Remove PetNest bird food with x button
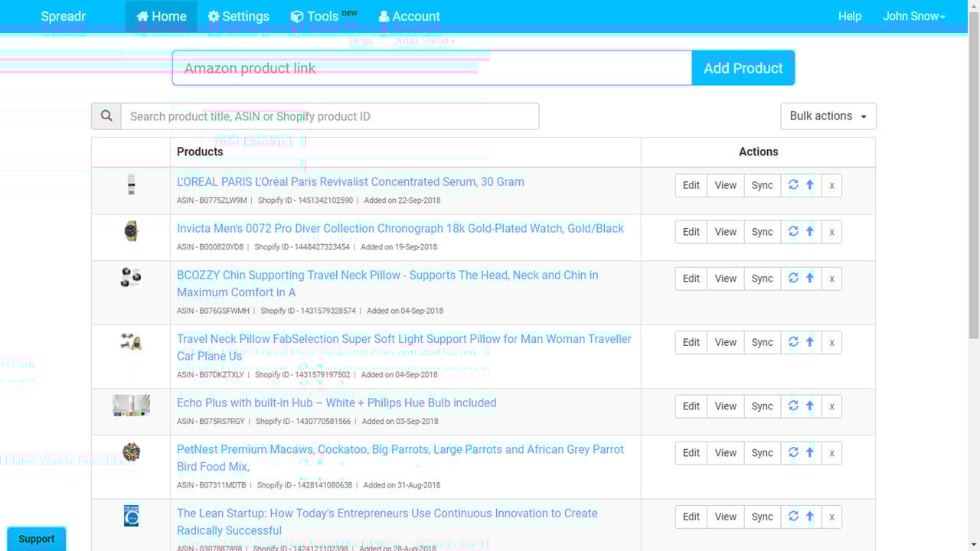This screenshot has width=980, height=551. 831,453
